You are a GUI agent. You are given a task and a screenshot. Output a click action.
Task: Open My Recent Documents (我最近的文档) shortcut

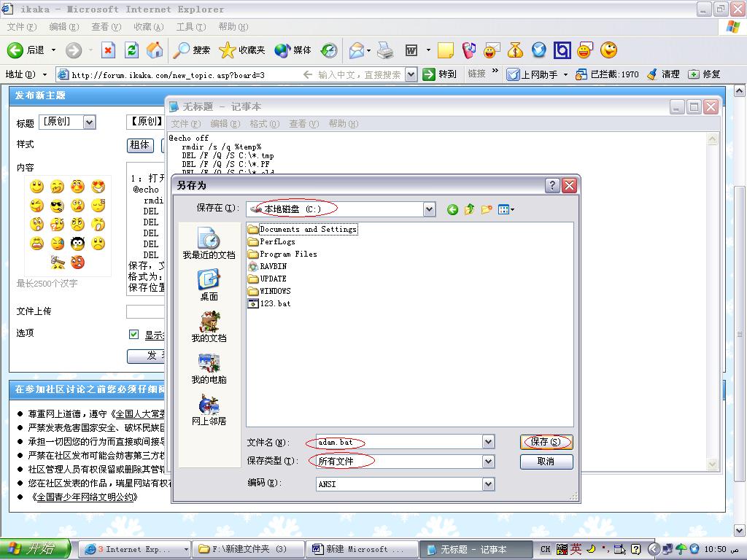tap(209, 243)
